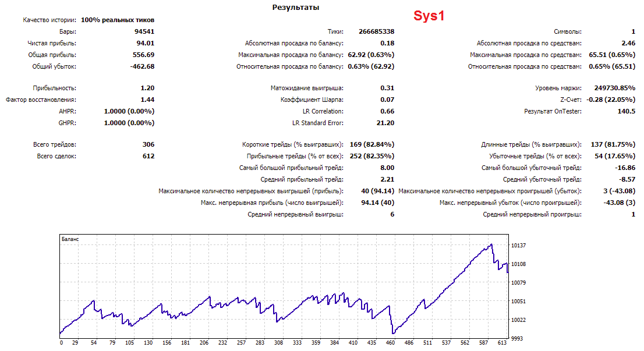The image size is (644, 351).
Task: Click the Средний убыточный трейд value -8.57
Action: click(x=627, y=179)
